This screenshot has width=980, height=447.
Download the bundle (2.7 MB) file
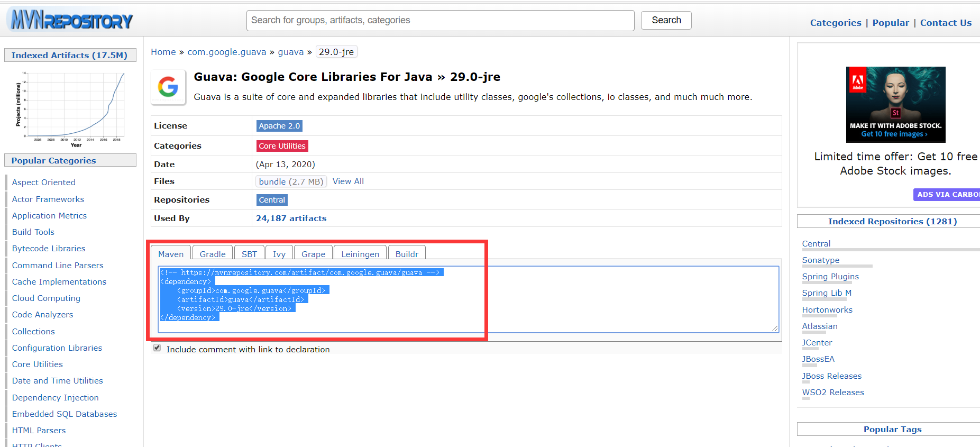291,181
